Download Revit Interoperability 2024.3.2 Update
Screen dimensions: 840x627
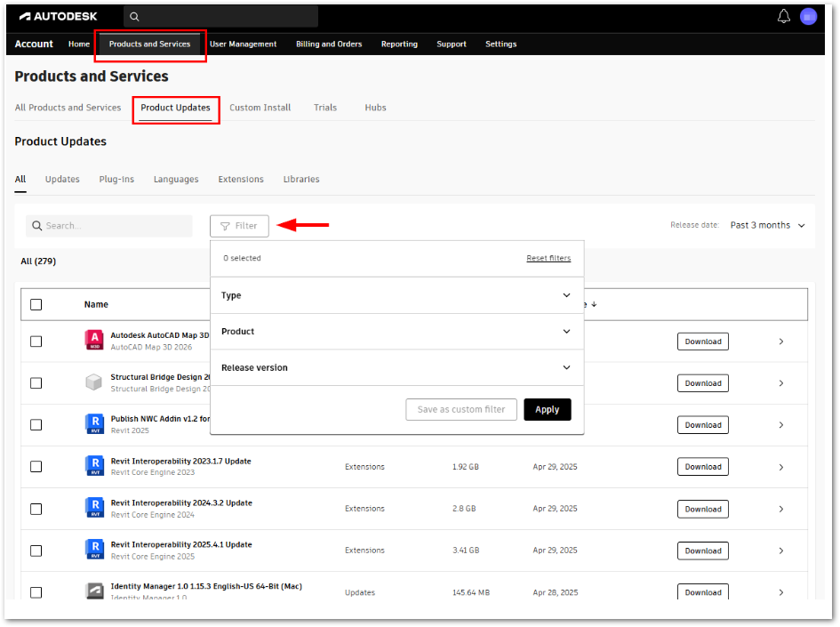tap(703, 509)
